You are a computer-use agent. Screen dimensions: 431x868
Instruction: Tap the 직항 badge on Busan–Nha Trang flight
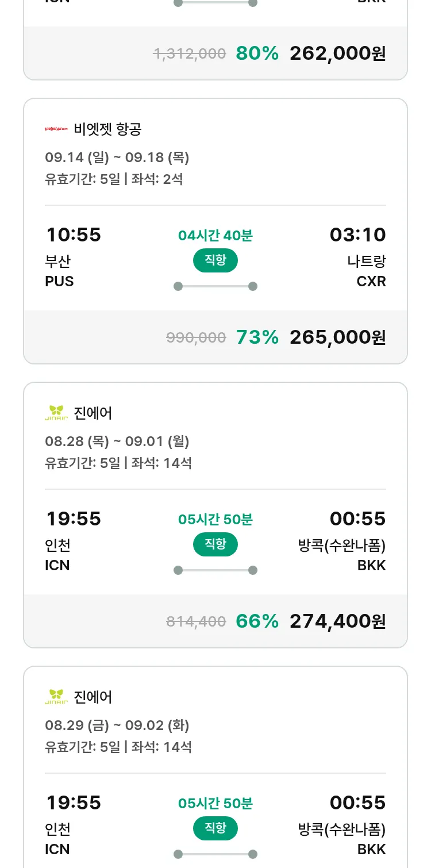[215, 260]
